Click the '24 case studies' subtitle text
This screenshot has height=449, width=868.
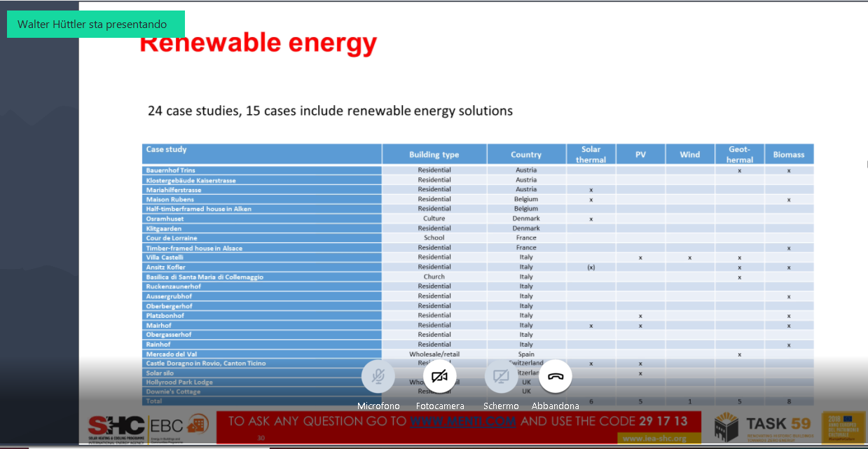pos(330,111)
